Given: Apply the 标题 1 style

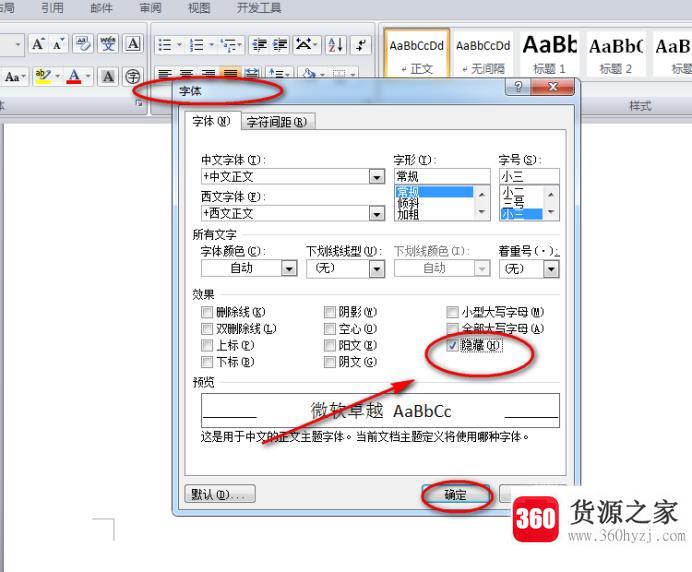Looking at the screenshot, I should pyautogui.click(x=549, y=54).
